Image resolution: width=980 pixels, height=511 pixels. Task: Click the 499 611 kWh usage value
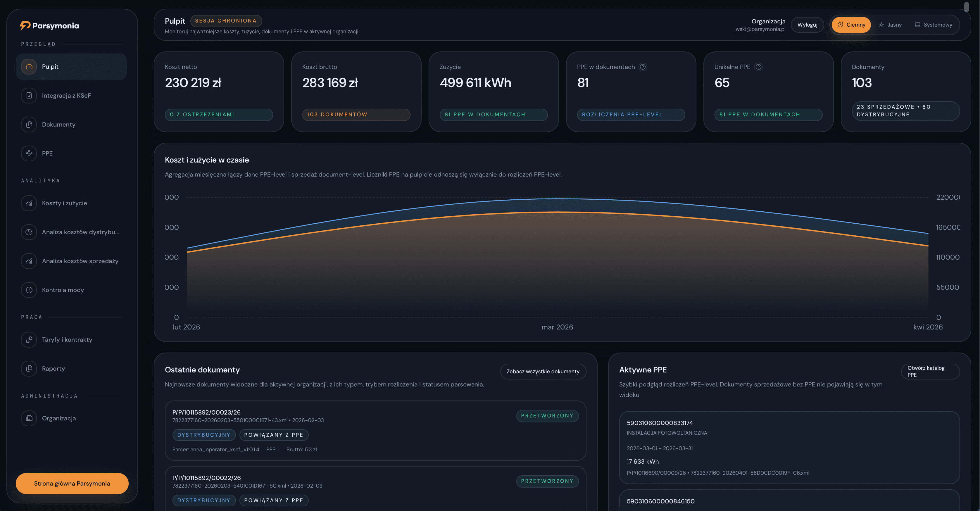click(475, 82)
